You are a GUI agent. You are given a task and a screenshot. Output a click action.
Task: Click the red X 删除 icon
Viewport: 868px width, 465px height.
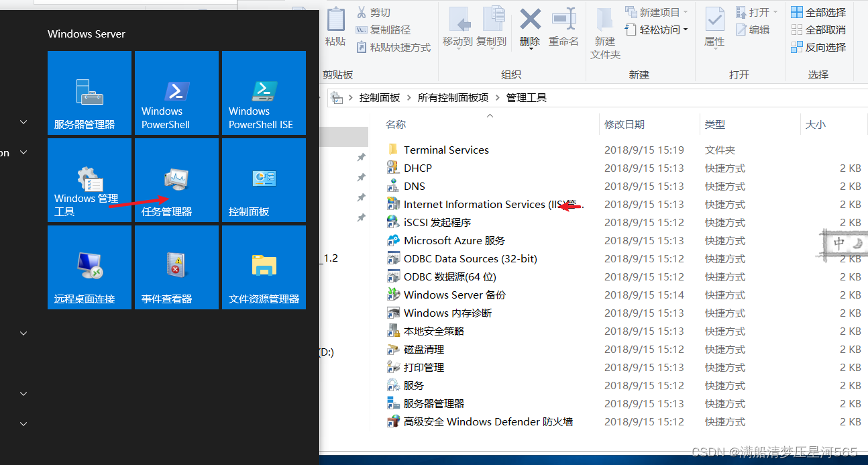530,19
